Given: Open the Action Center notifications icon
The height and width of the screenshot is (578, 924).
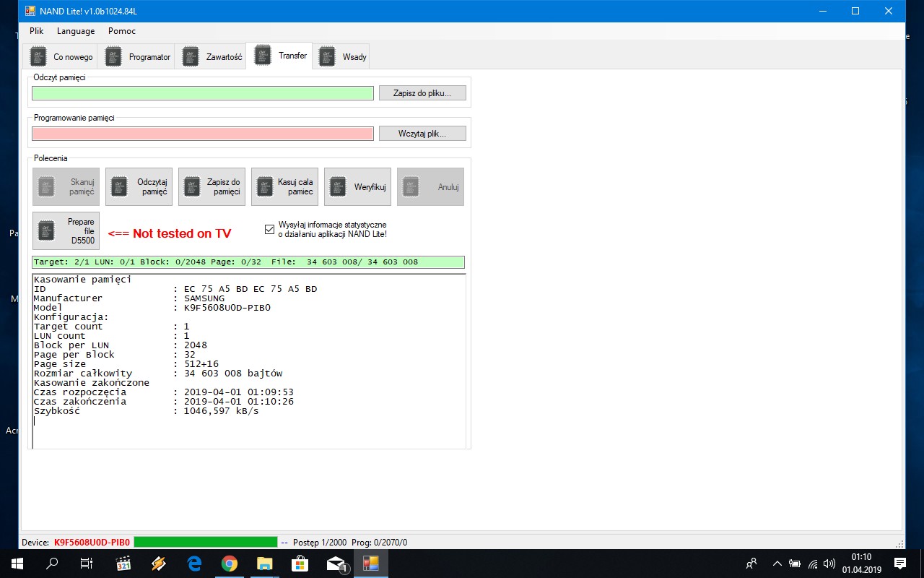Looking at the screenshot, I should coord(900,564).
